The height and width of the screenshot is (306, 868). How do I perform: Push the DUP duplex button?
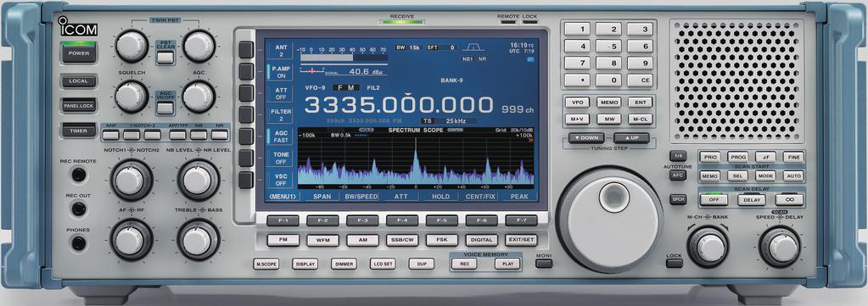[x=421, y=264]
